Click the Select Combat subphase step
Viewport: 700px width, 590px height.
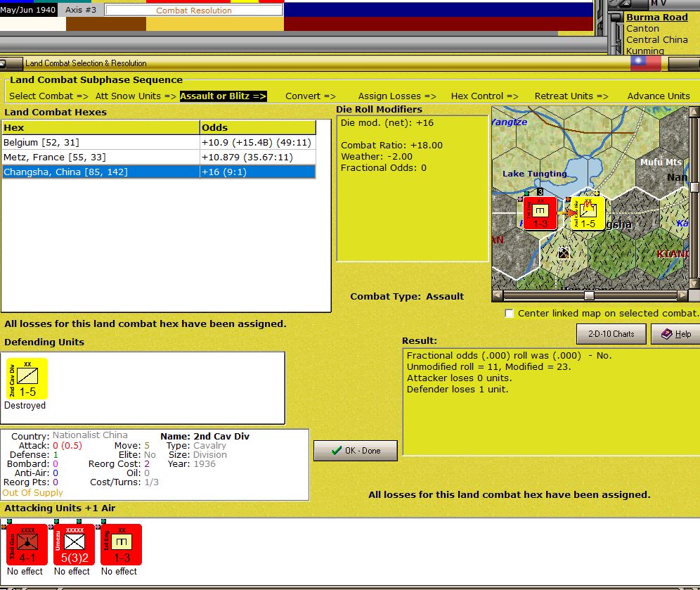click(48, 96)
